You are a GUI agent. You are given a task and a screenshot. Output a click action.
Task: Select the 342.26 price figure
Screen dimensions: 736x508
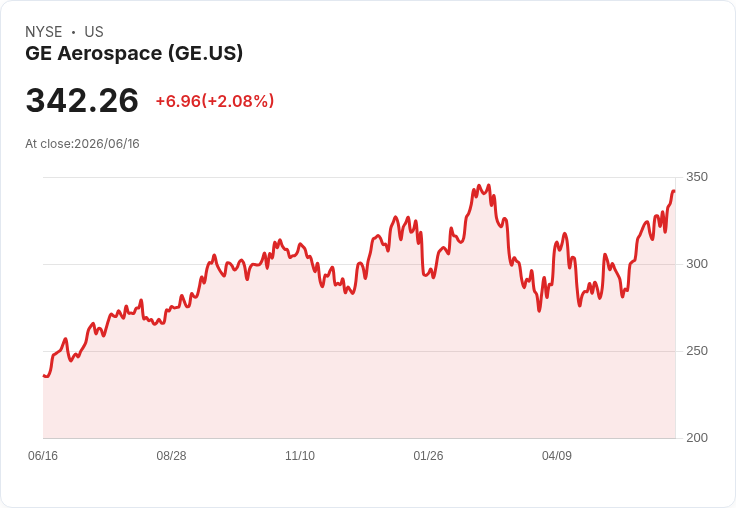[x=82, y=100]
